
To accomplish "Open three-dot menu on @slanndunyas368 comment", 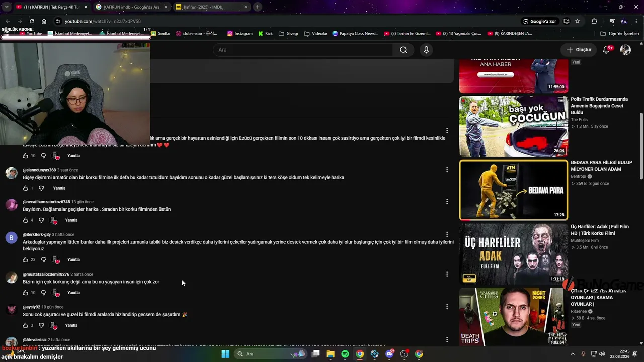I will coord(447,170).
